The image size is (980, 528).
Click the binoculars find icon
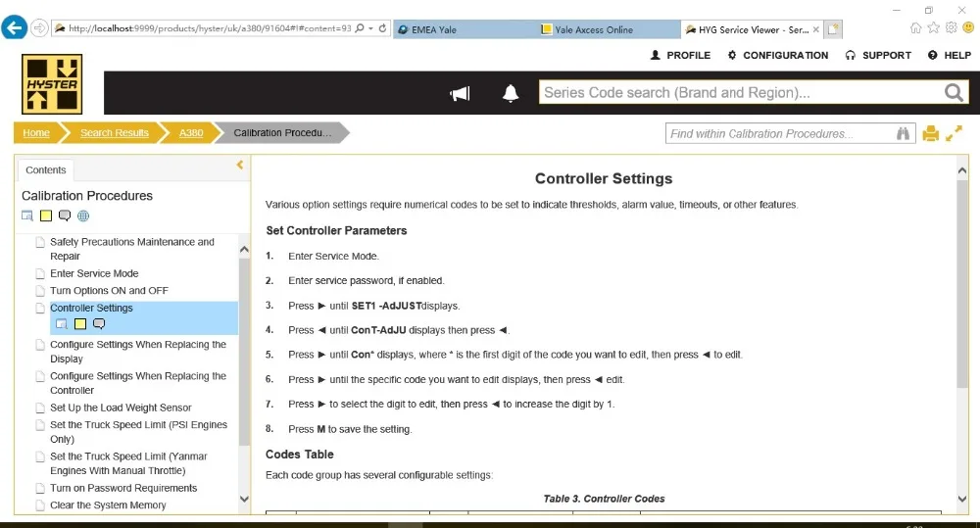(x=903, y=133)
